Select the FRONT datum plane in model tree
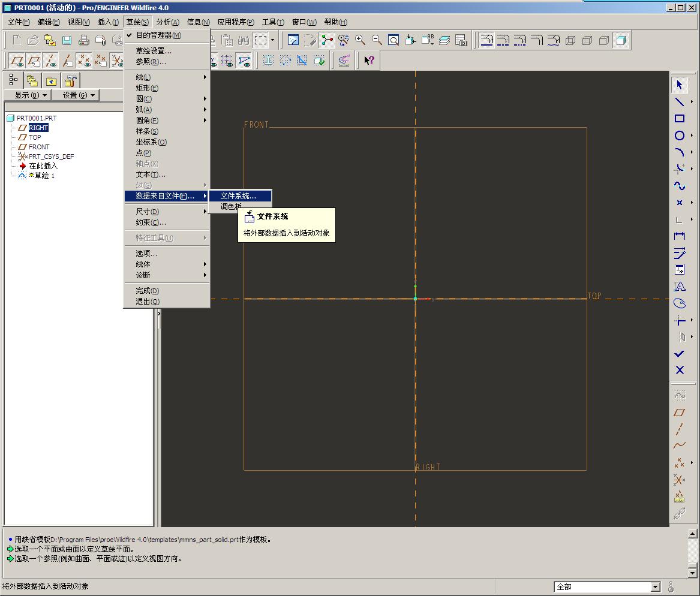Screen dimensions: 700x596 point(39,147)
